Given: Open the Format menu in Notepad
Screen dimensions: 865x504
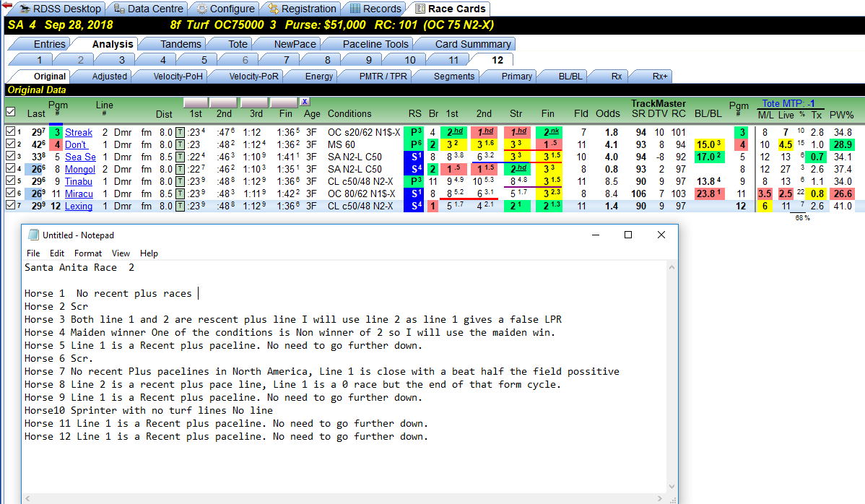Looking at the screenshot, I should pos(87,253).
